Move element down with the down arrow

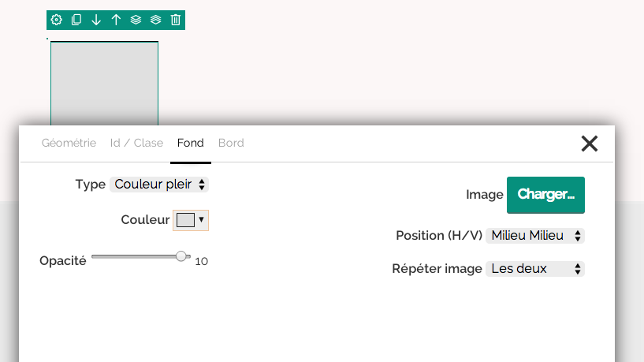coord(96,20)
